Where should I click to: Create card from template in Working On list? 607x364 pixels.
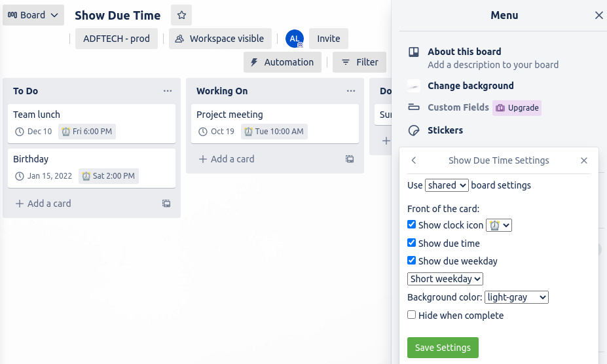350,159
